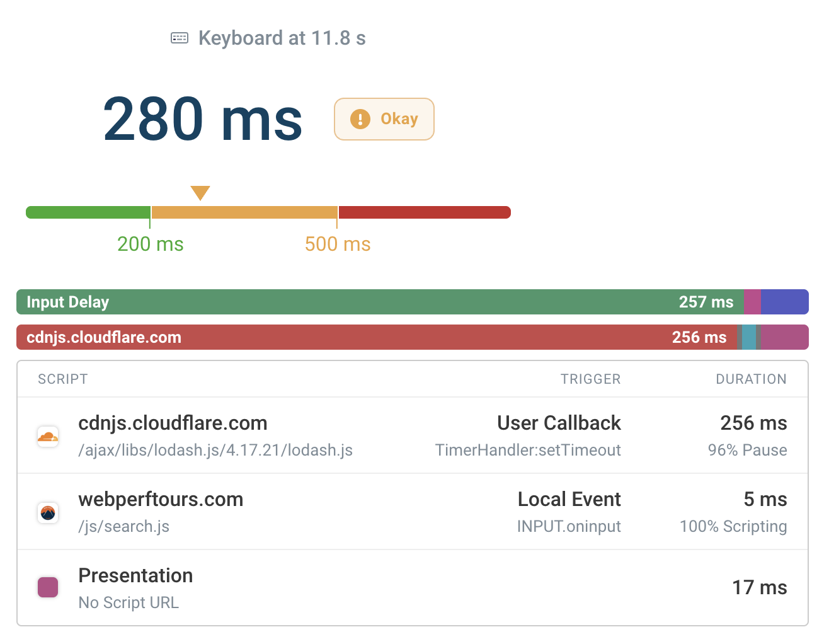The image size is (829, 644).
Task: Click the orange triangle marker on the scale
Action: click(x=200, y=193)
